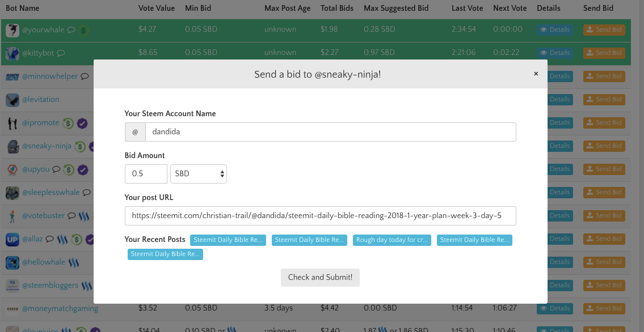This screenshot has width=644, height=332.
Task: Click @votebuster Steem logo icon
Action: tap(84, 216)
